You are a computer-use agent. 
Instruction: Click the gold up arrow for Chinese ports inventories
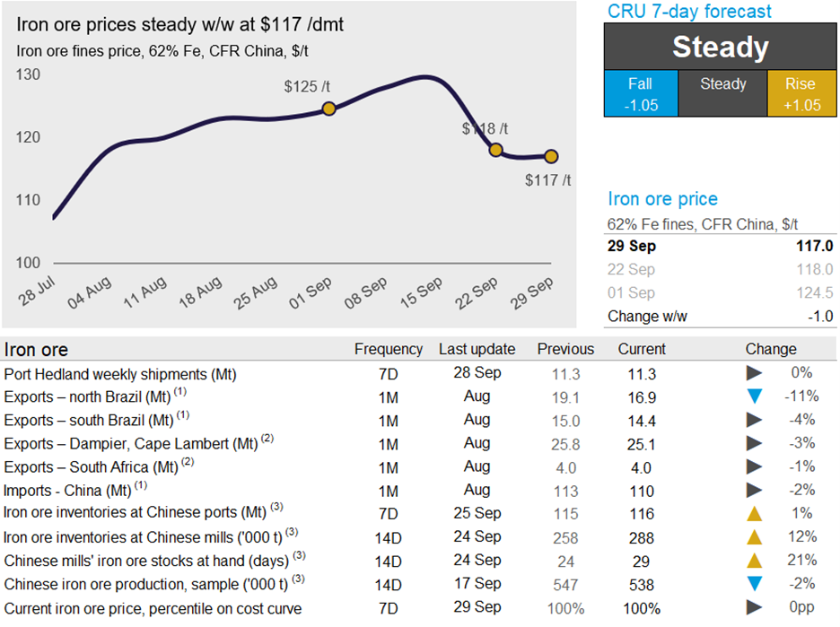755,513
